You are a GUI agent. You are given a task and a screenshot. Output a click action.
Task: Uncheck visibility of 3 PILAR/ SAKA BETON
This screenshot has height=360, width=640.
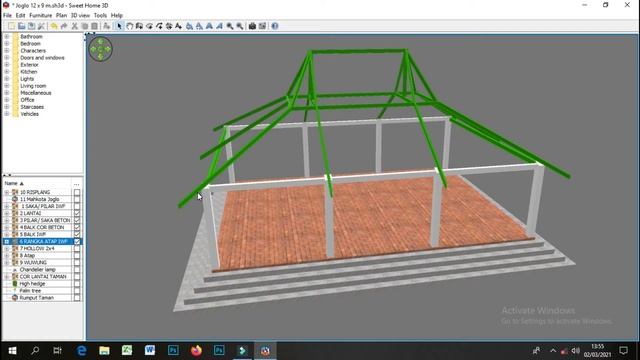pos(77,220)
